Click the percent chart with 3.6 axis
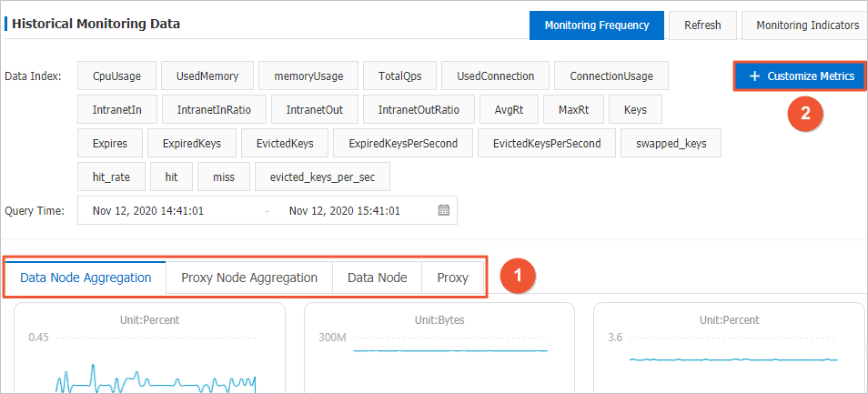 click(x=729, y=349)
